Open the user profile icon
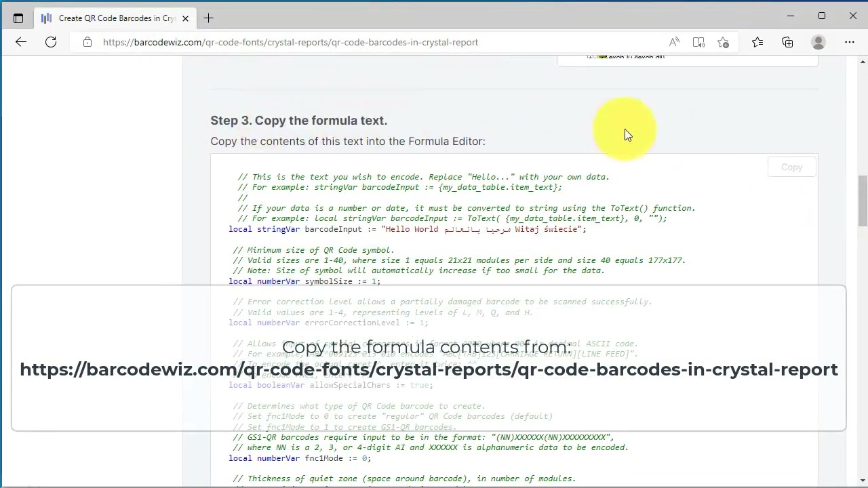 pyautogui.click(x=818, y=42)
